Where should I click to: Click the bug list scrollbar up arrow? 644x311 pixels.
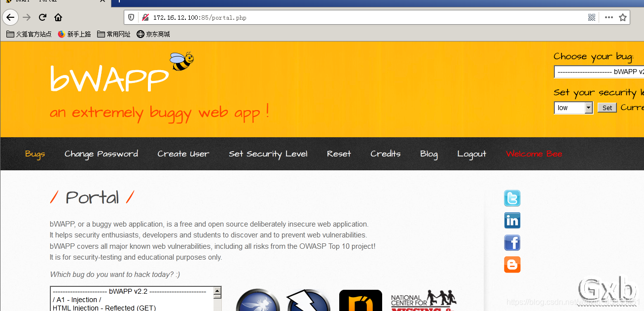pos(217,291)
